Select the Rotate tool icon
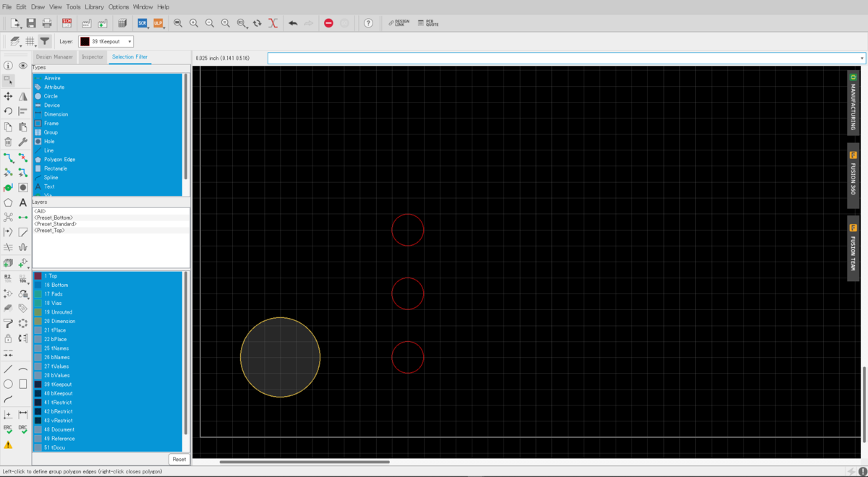The width and height of the screenshot is (868, 477). 8,111
